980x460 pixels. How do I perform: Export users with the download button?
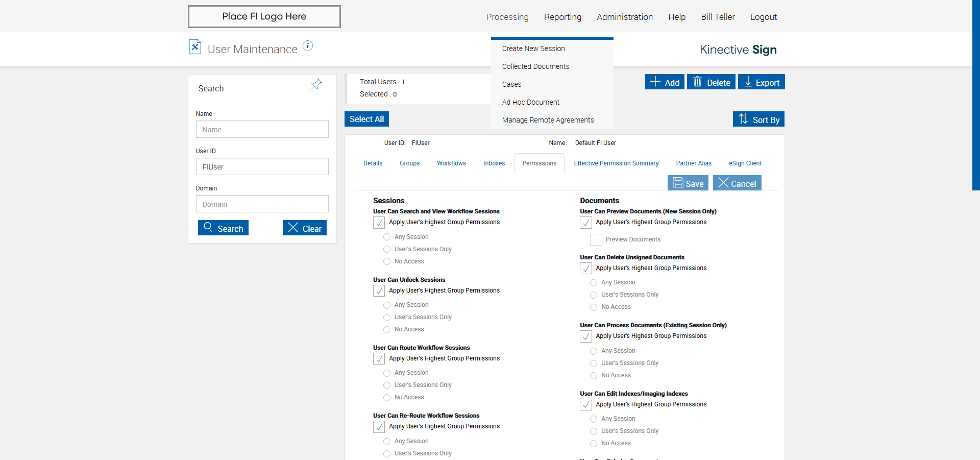click(762, 82)
